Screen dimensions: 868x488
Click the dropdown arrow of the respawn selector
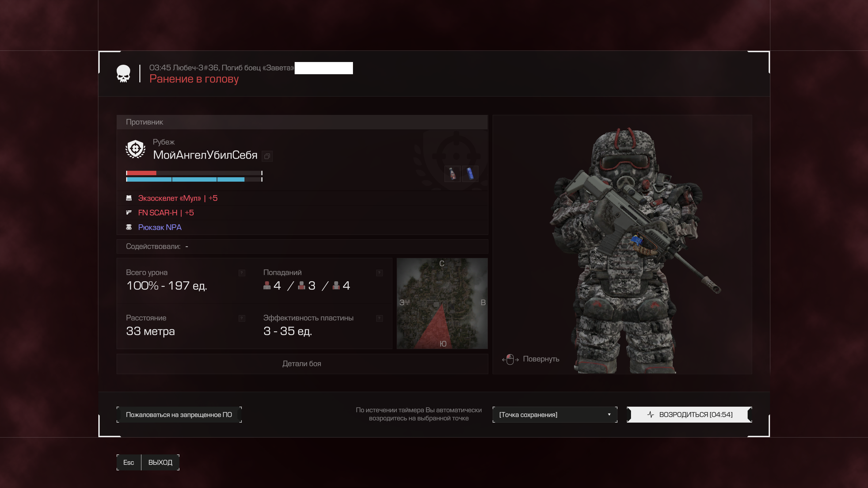coord(609,414)
